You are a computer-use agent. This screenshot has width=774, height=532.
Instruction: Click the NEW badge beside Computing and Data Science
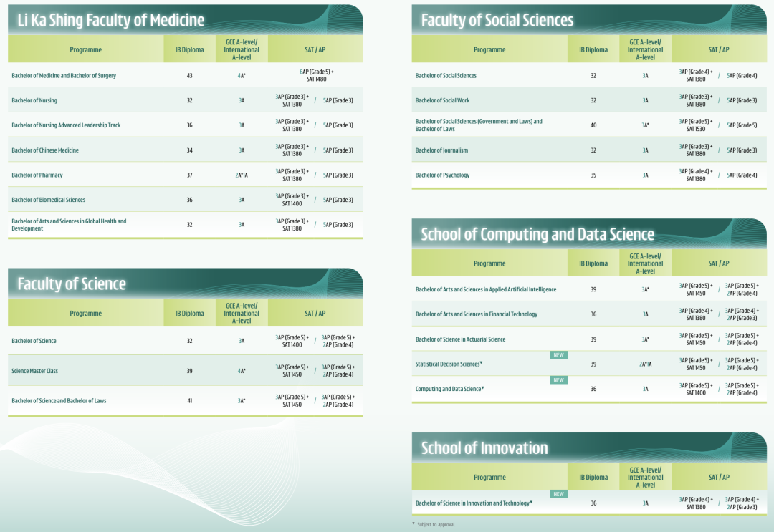(559, 380)
